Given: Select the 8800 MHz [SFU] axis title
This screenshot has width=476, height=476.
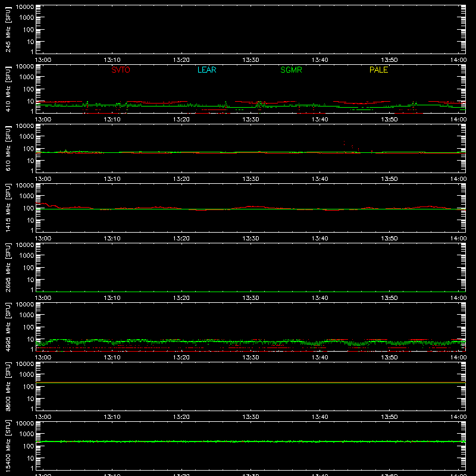Looking at the screenshot, I should (8, 386).
